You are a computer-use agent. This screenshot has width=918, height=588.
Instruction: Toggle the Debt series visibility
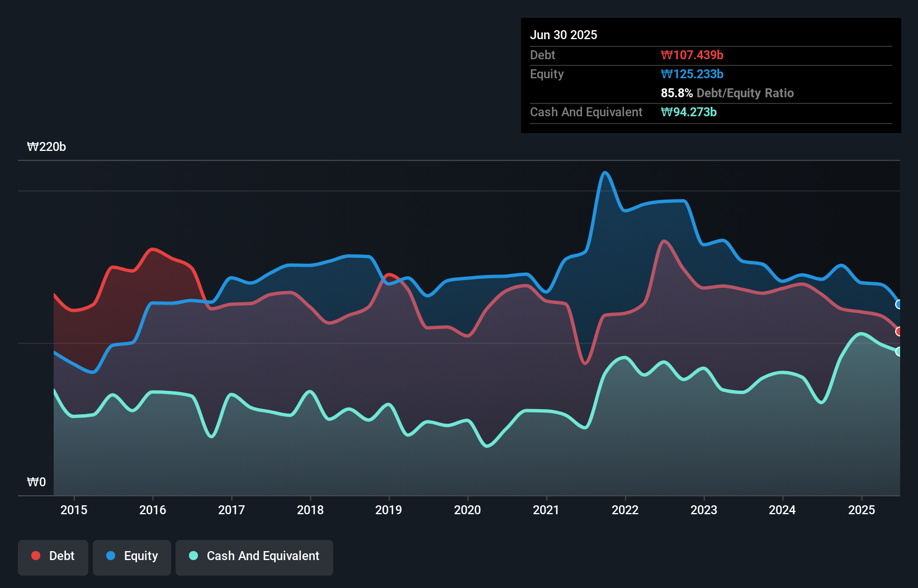coord(53,556)
